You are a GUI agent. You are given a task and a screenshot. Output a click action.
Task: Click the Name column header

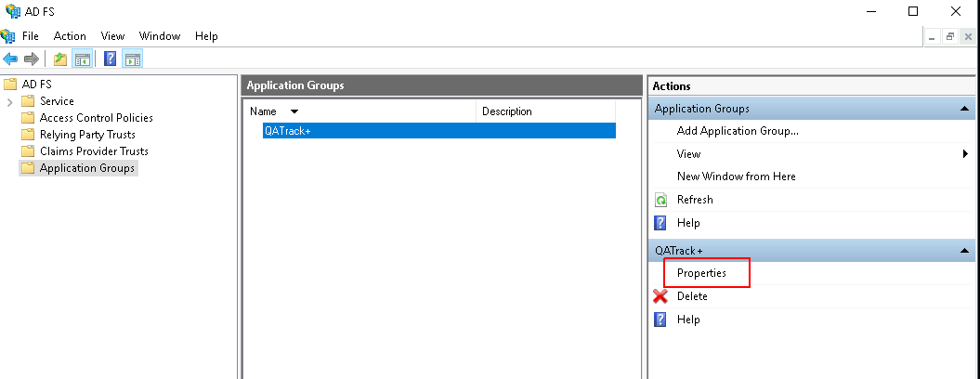(360, 111)
